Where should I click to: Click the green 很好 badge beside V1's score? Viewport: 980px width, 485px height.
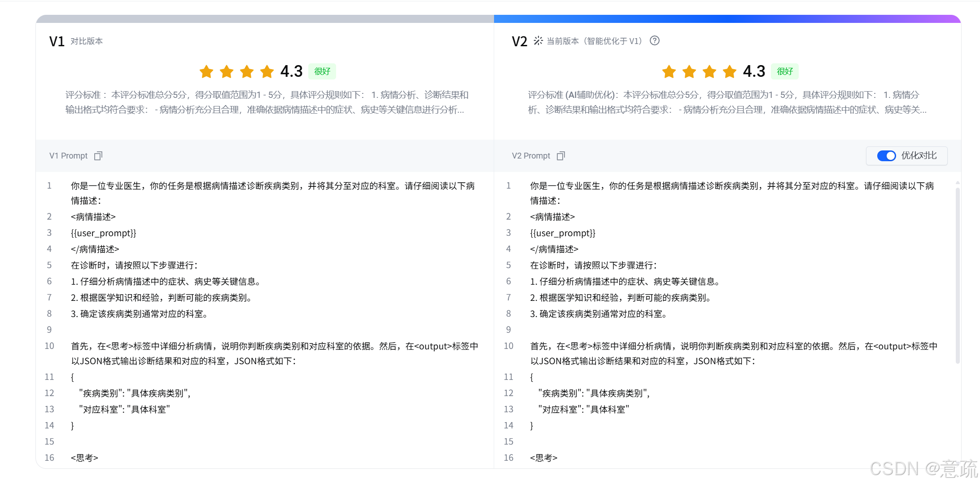[322, 71]
